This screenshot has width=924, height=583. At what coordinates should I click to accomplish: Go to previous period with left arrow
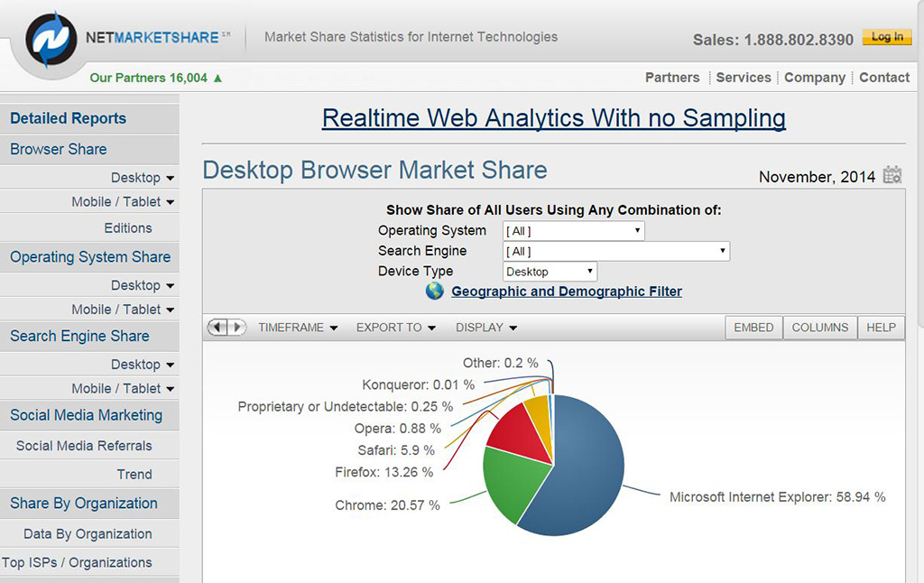(x=217, y=328)
